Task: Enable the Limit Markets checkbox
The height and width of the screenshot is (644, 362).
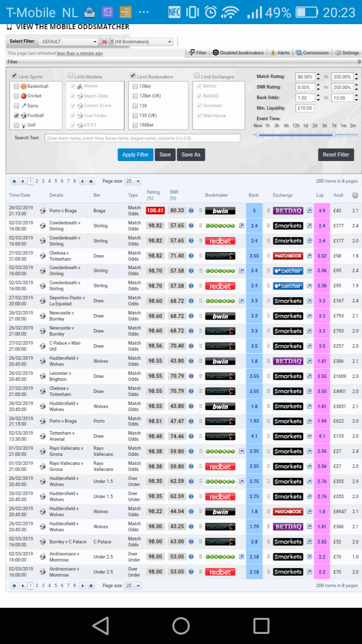Action: (70, 76)
